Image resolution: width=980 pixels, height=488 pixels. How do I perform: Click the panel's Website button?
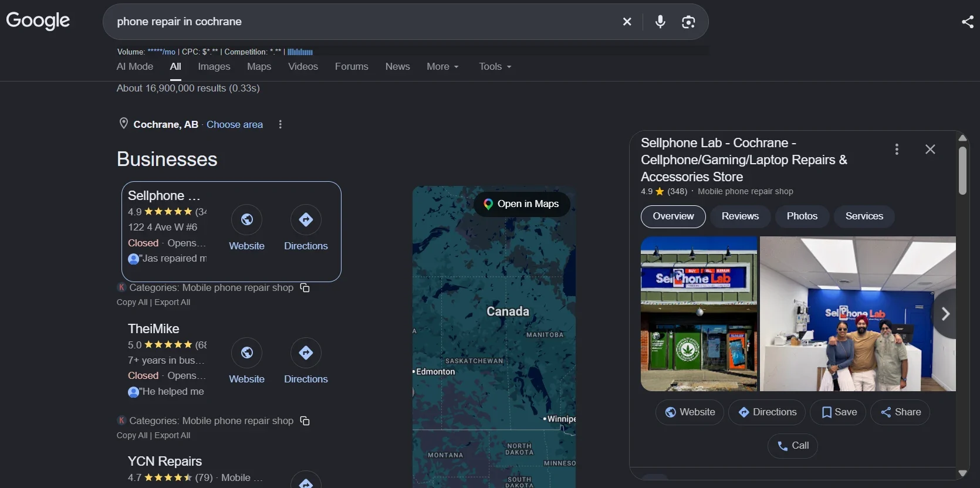(690, 412)
